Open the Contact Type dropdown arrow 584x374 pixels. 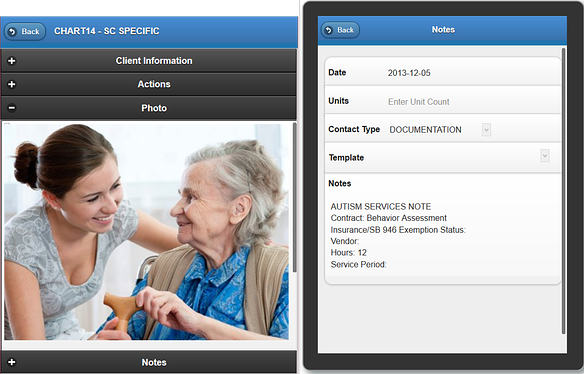click(486, 130)
